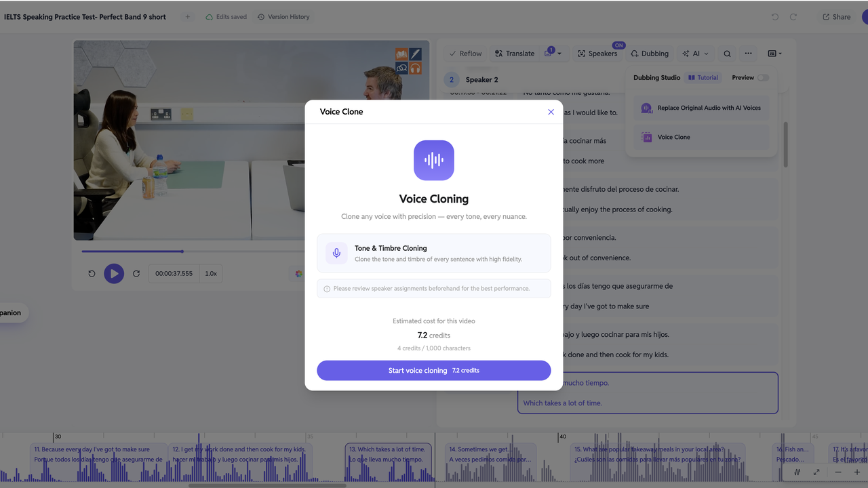Click the headphones overlay icon on video
Screen dimensions: 868x488
415,68
